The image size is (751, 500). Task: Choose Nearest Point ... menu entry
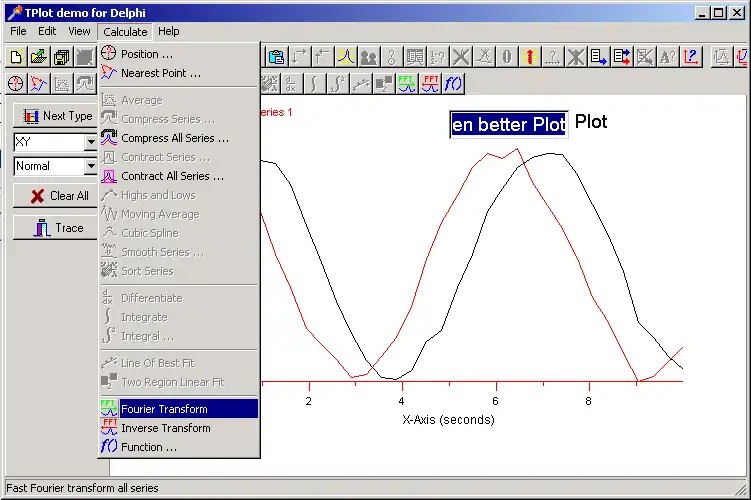(179, 73)
